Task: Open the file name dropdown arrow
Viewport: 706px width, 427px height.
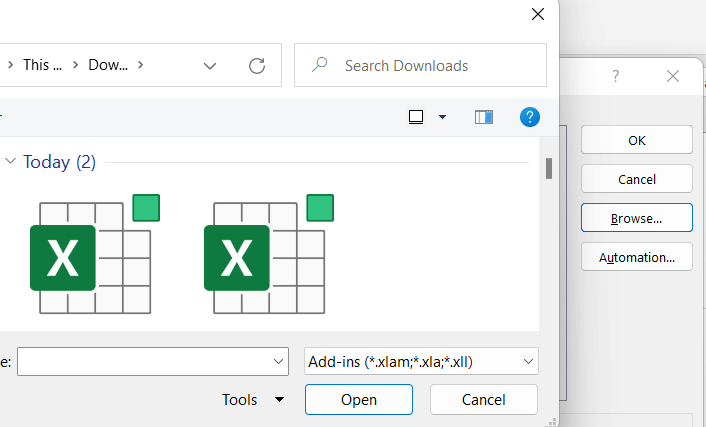Action: 279,361
